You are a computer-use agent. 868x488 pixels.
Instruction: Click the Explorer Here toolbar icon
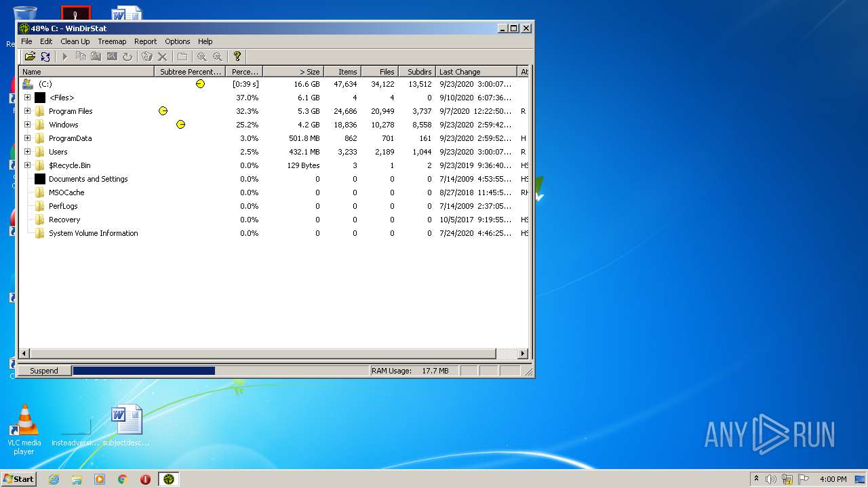[96, 56]
